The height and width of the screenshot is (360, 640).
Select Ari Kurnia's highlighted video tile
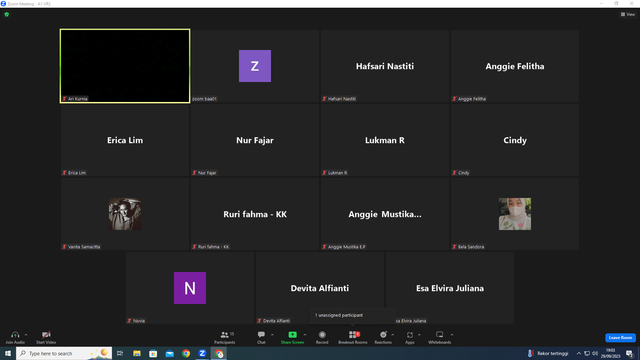(125, 66)
